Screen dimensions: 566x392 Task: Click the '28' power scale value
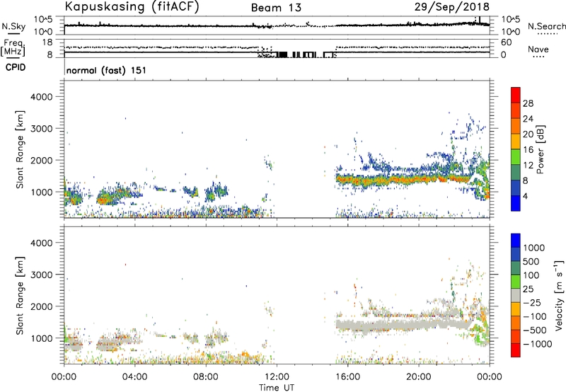coord(528,103)
